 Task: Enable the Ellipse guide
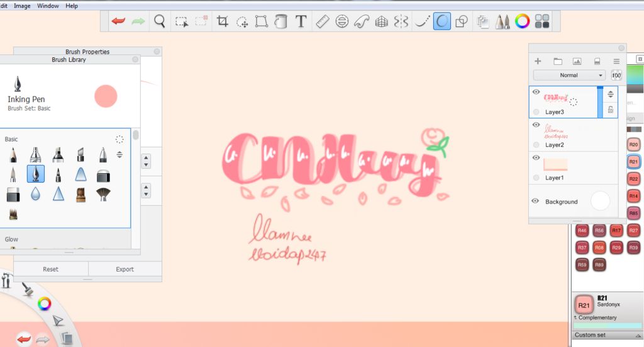tap(341, 21)
